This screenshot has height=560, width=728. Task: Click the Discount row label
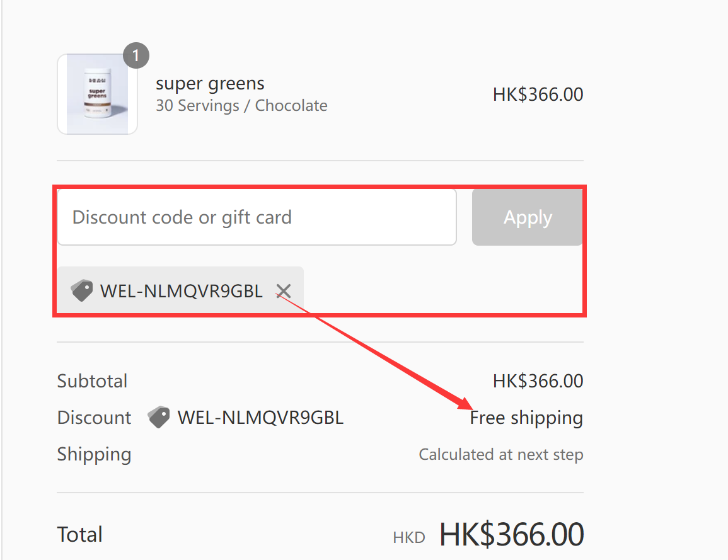click(94, 417)
